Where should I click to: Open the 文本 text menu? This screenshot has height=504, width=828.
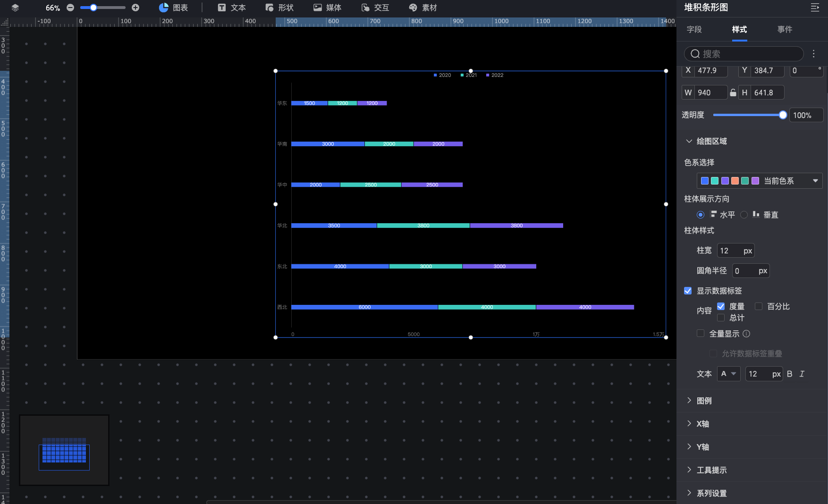point(232,8)
